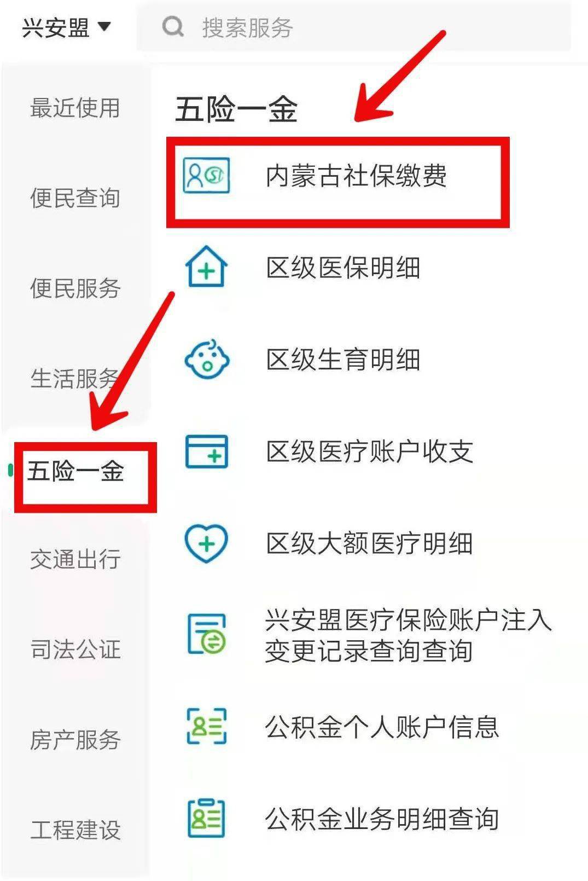Select the 最近使用 sidebar category
The height and width of the screenshot is (881, 588).
(75, 108)
